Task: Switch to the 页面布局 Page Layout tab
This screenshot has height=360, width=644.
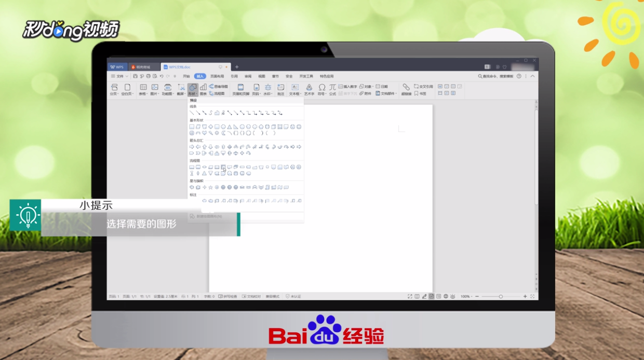Action: (217, 76)
